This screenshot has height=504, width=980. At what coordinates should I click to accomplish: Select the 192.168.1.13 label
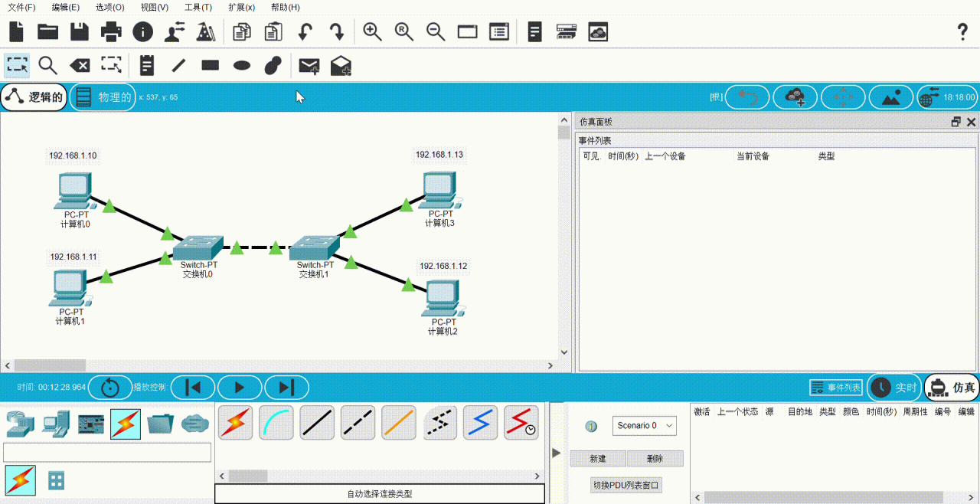439,155
